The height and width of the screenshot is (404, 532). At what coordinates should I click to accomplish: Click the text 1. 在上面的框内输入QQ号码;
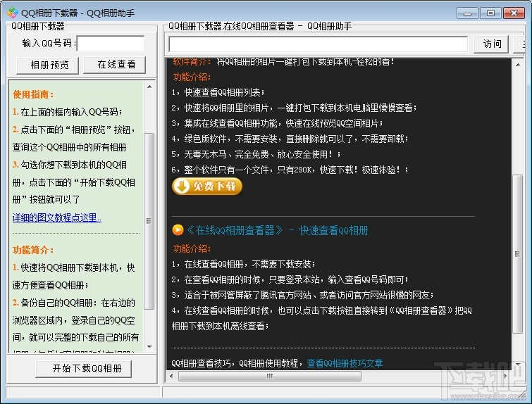point(68,112)
